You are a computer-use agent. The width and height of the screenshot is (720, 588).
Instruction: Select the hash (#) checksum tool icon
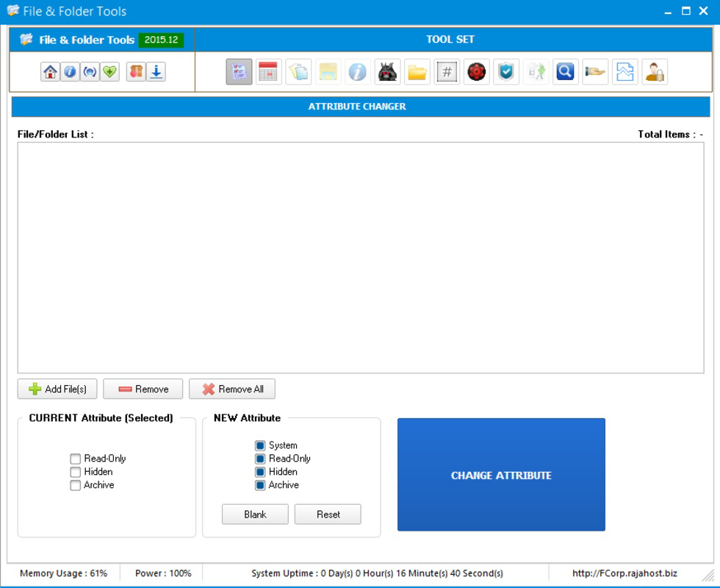pyautogui.click(x=447, y=71)
